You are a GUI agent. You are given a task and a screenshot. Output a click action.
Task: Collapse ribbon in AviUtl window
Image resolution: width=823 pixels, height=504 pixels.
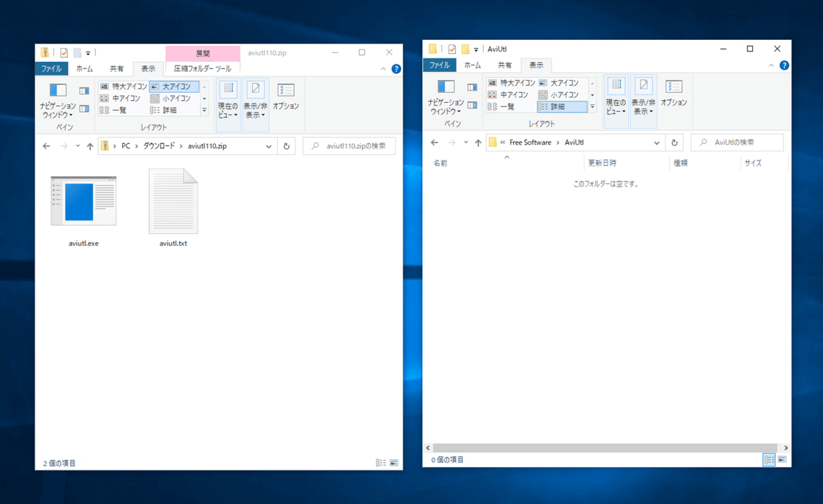click(x=772, y=65)
